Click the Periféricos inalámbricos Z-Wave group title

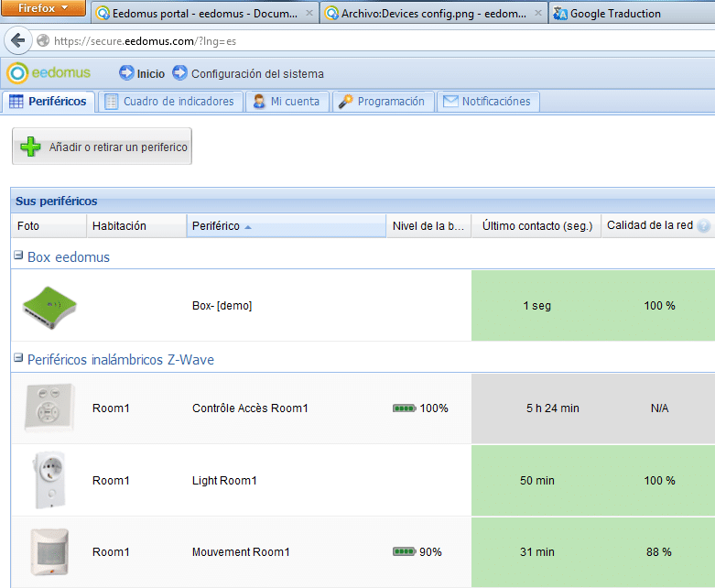pyautogui.click(x=121, y=359)
